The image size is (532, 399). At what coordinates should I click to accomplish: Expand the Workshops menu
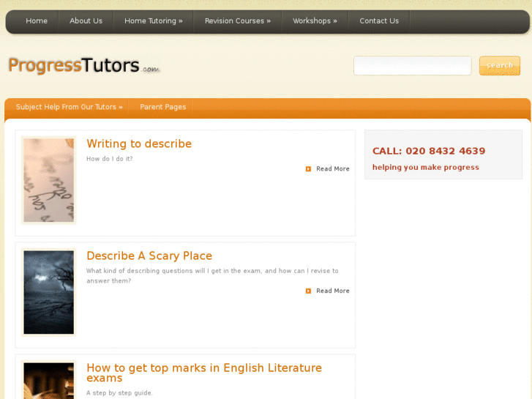tap(315, 21)
